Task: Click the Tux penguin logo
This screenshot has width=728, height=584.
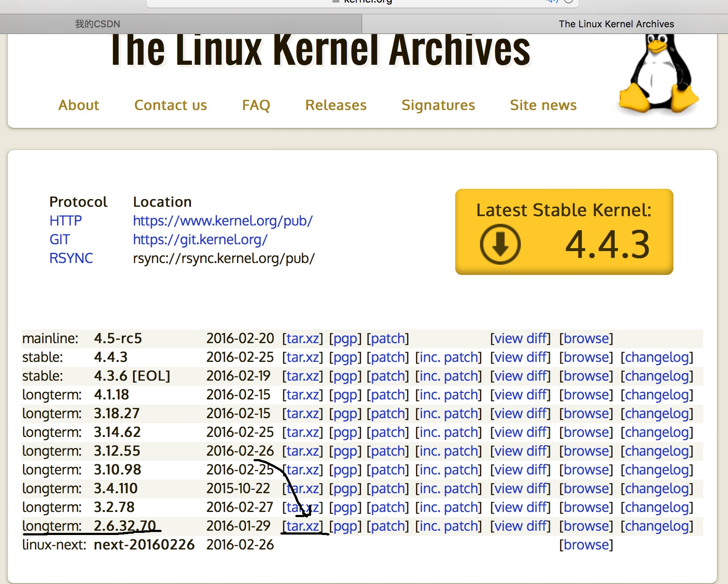Action: [x=659, y=73]
